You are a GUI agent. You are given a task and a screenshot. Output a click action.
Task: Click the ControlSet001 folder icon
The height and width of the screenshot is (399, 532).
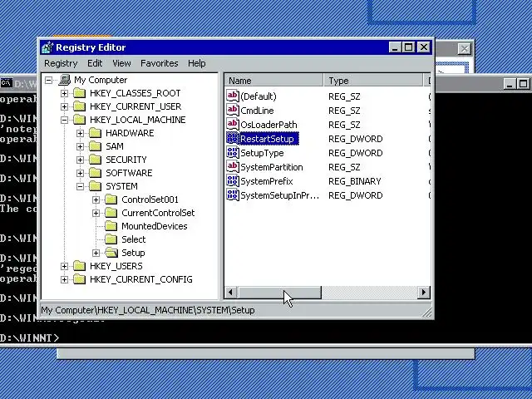pyautogui.click(x=111, y=199)
